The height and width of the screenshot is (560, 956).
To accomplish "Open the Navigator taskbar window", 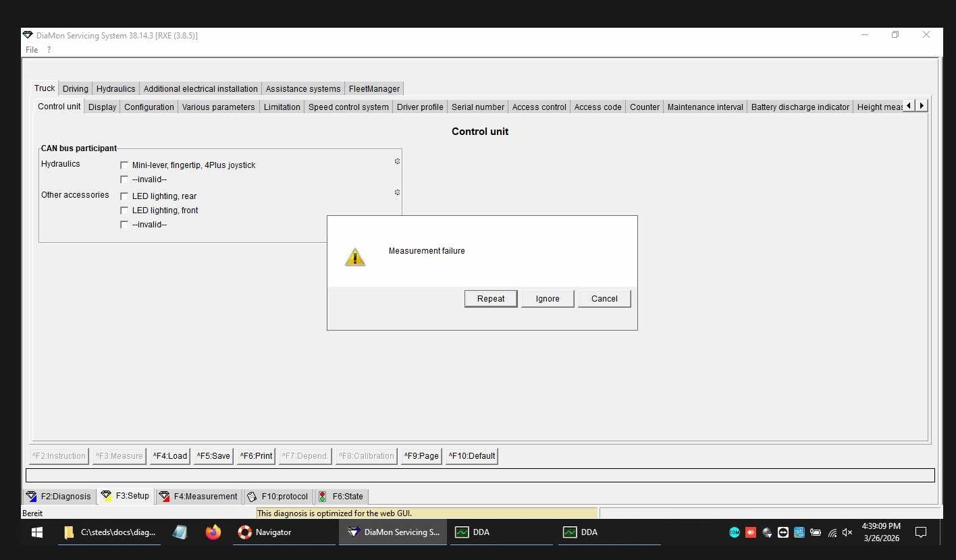I will coord(284,532).
